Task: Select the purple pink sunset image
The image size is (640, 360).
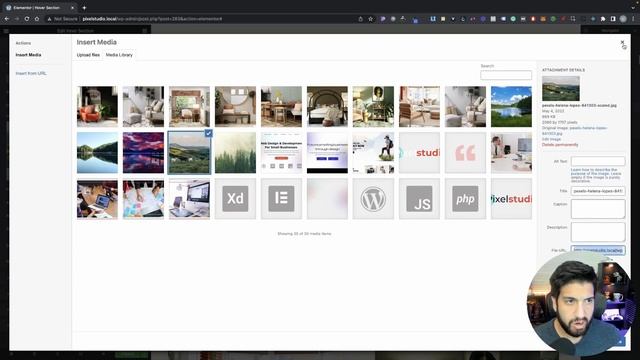Action: tap(143, 153)
